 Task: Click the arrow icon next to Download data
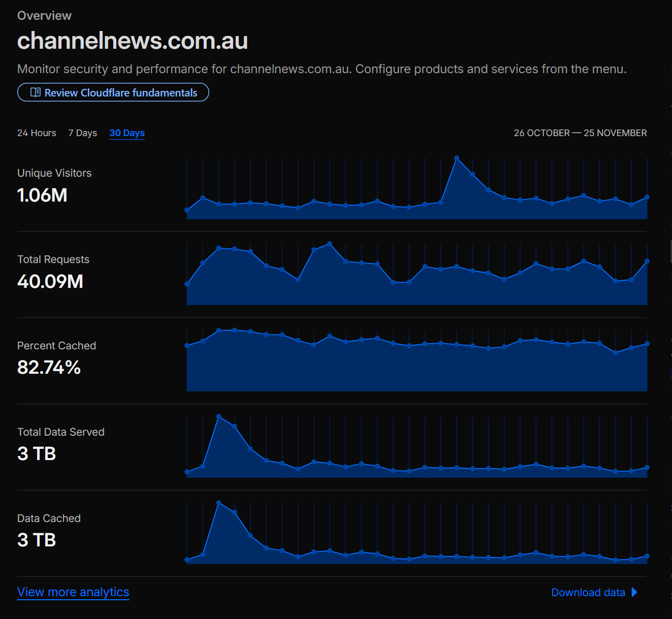pos(634,592)
